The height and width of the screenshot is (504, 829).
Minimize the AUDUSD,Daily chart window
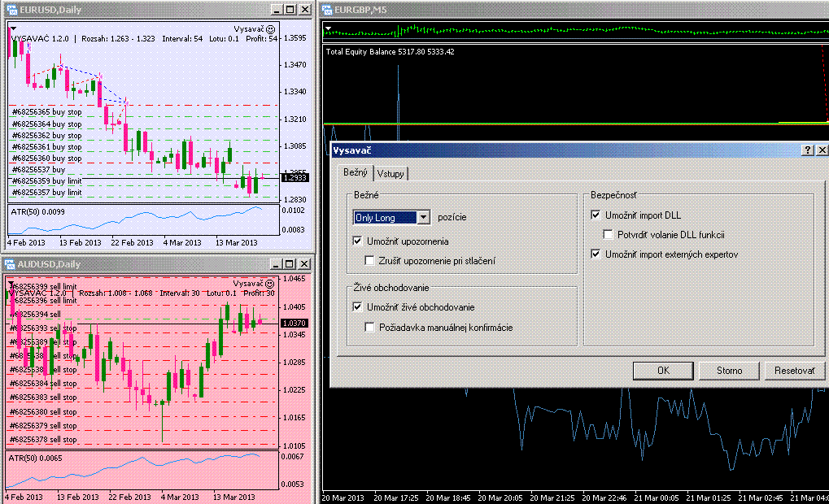pyautogui.click(x=276, y=263)
